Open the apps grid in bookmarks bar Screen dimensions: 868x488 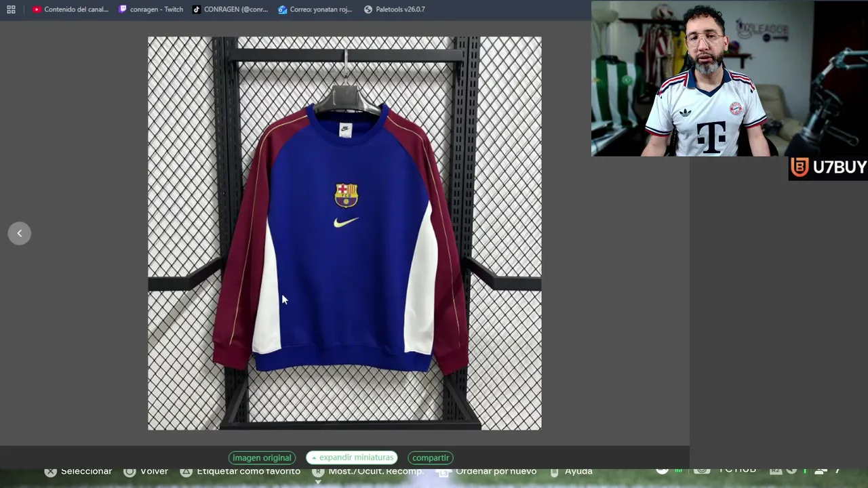pyautogui.click(x=11, y=9)
